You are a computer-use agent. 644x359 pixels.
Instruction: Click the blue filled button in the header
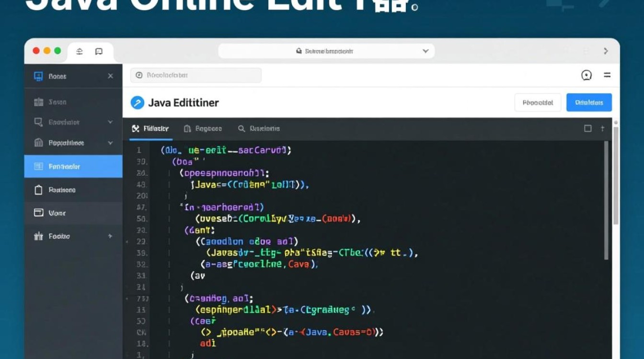[589, 102]
